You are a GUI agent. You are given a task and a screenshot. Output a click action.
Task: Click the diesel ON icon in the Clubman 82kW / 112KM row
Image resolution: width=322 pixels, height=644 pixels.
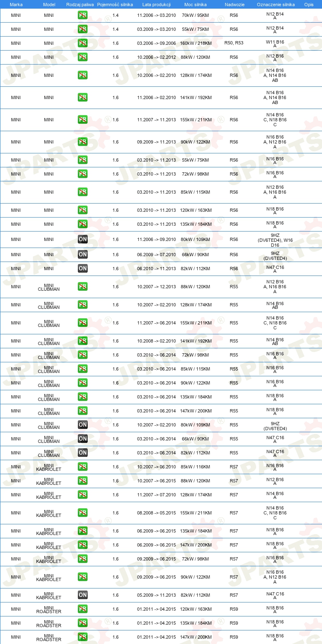(82, 453)
